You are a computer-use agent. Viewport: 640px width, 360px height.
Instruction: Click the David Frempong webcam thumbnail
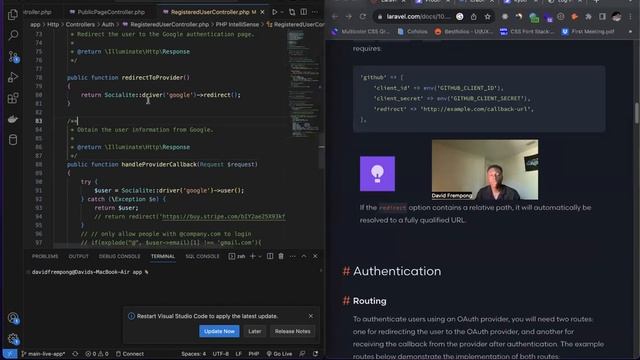tap(485, 170)
